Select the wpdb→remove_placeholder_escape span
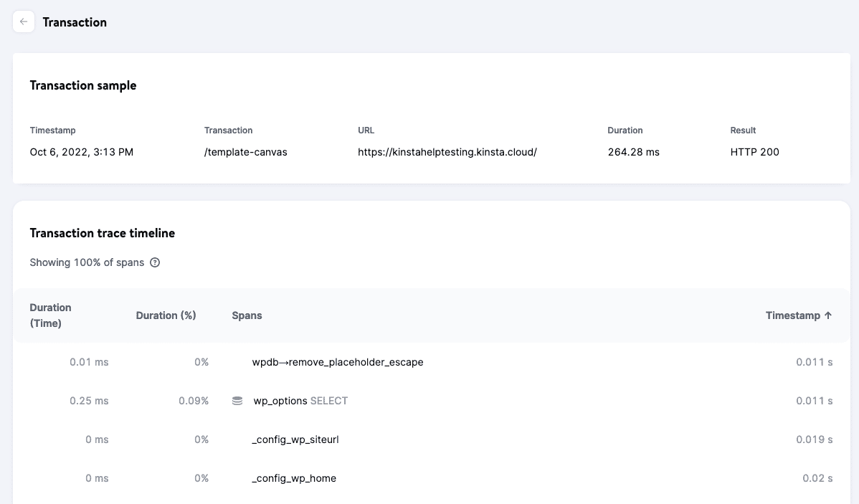Screen dimensions: 859x504 (337, 362)
